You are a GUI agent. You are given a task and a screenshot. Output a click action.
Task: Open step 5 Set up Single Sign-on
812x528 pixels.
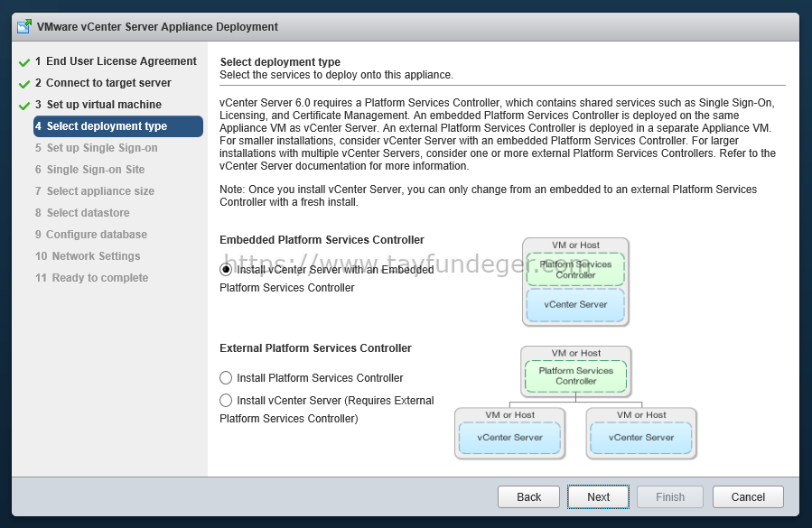(97, 148)
